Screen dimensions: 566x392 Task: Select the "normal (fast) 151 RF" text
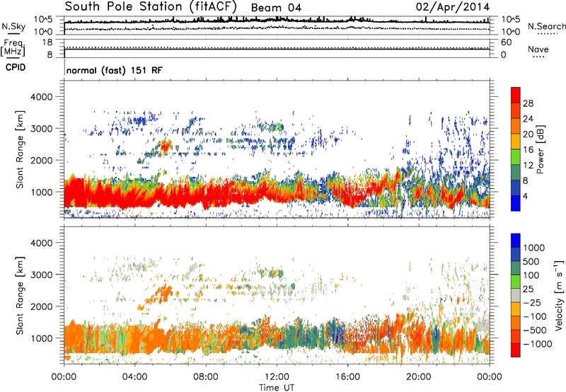click(x=115, y=70)
